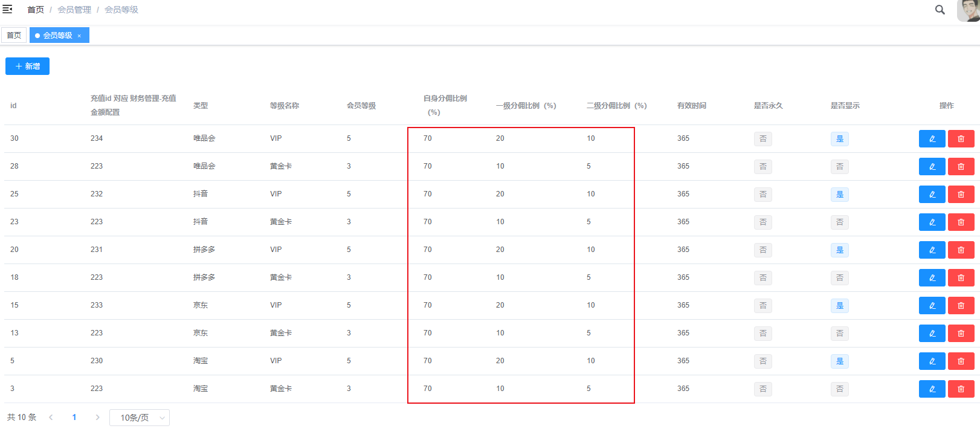Edit the 京东 黄金卡 row with id 13
The height and width of the screenshot is (443, 980).
click(x=932, y=334)
